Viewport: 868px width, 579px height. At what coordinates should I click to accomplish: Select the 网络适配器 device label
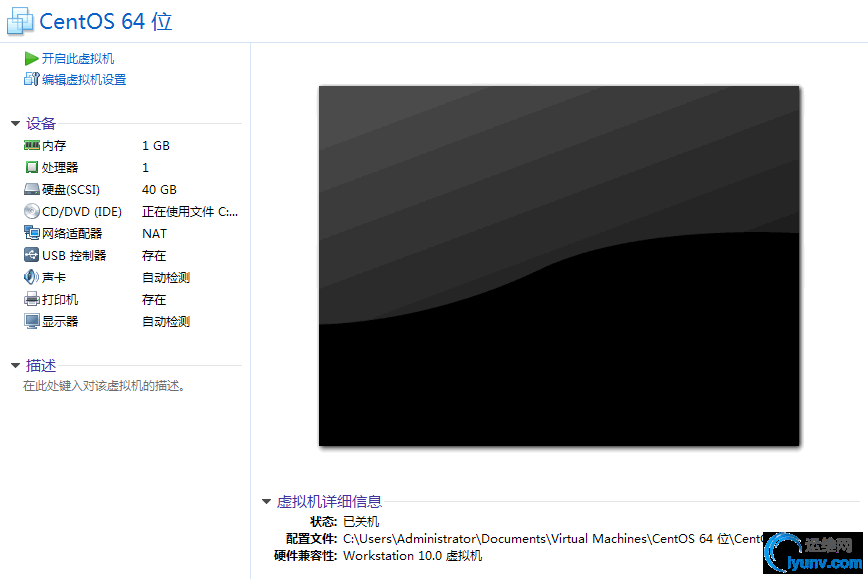(x=72, y=234)
